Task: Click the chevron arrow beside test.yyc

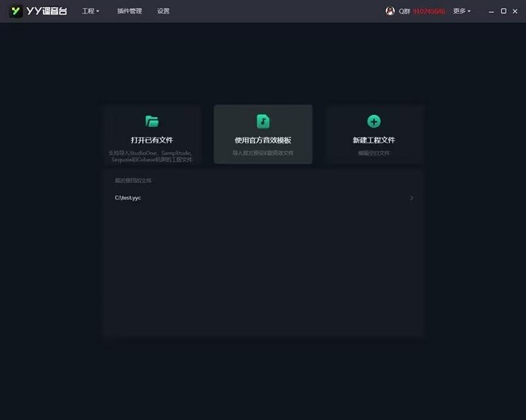Action: click(411, 197)
